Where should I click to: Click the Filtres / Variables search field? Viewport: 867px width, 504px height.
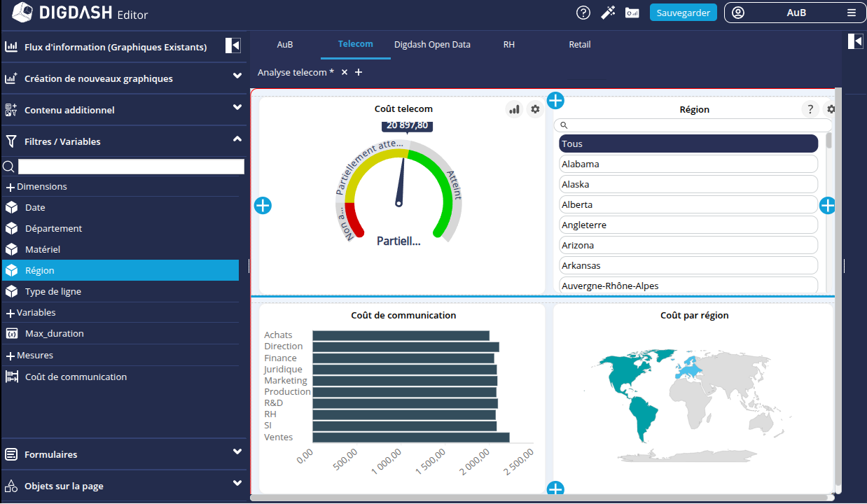pos(131,167)
